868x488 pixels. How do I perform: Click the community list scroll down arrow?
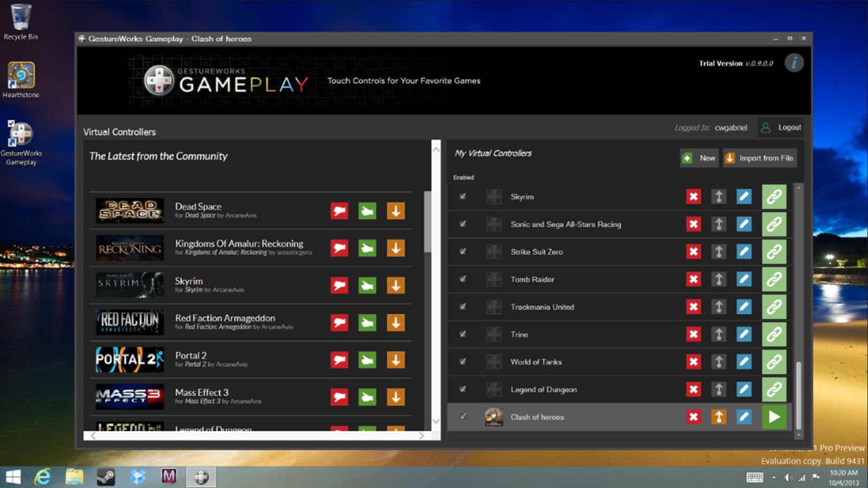click(436, 421)
